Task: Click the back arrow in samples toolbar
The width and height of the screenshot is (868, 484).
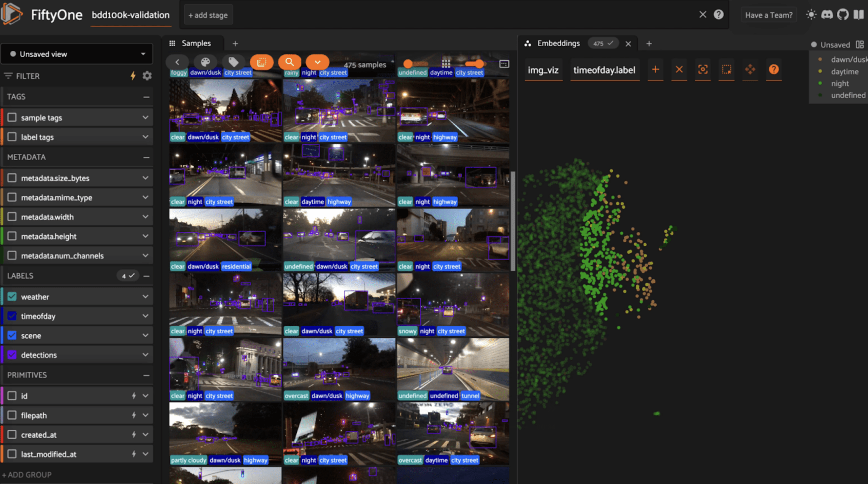Action: (177, 62)
